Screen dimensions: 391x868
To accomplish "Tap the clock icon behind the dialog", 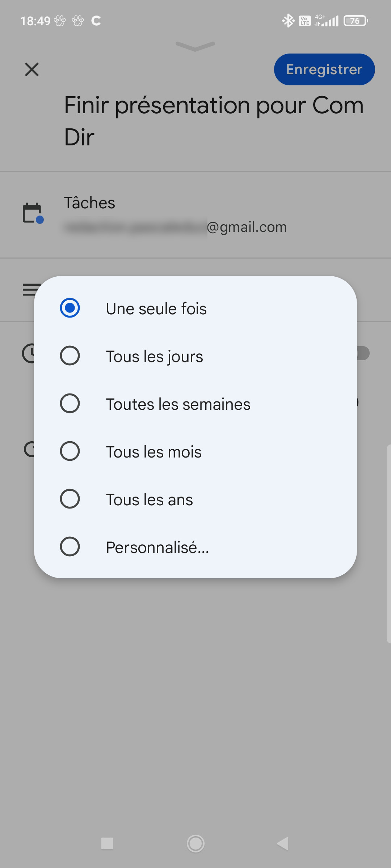I will point(28,353).
